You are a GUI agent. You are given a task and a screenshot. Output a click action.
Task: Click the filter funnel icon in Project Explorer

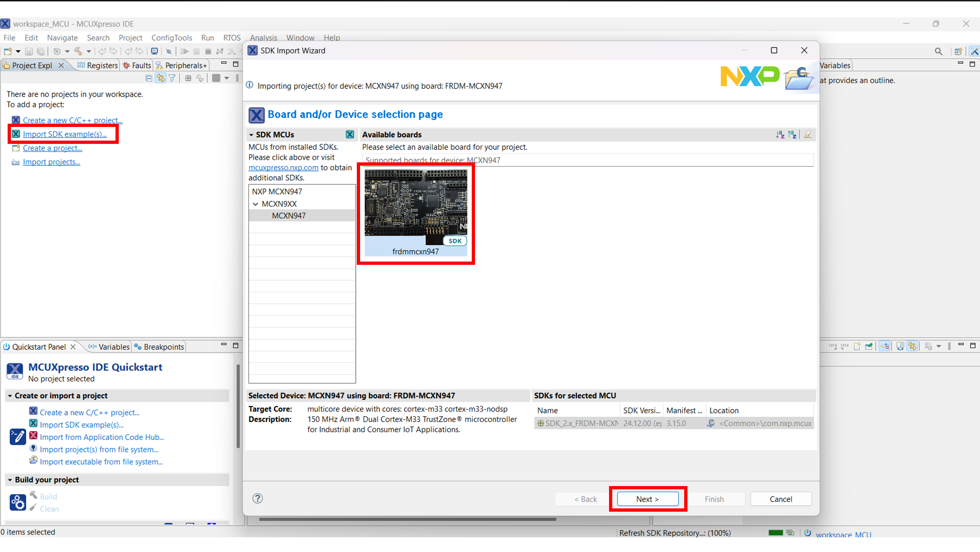(172, 78)
